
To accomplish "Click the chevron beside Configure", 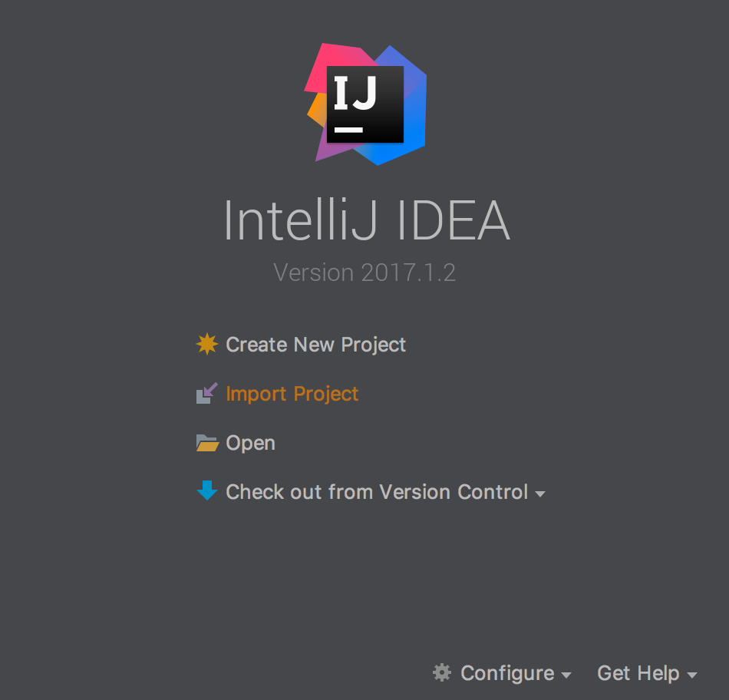I will tap(567, 675).
